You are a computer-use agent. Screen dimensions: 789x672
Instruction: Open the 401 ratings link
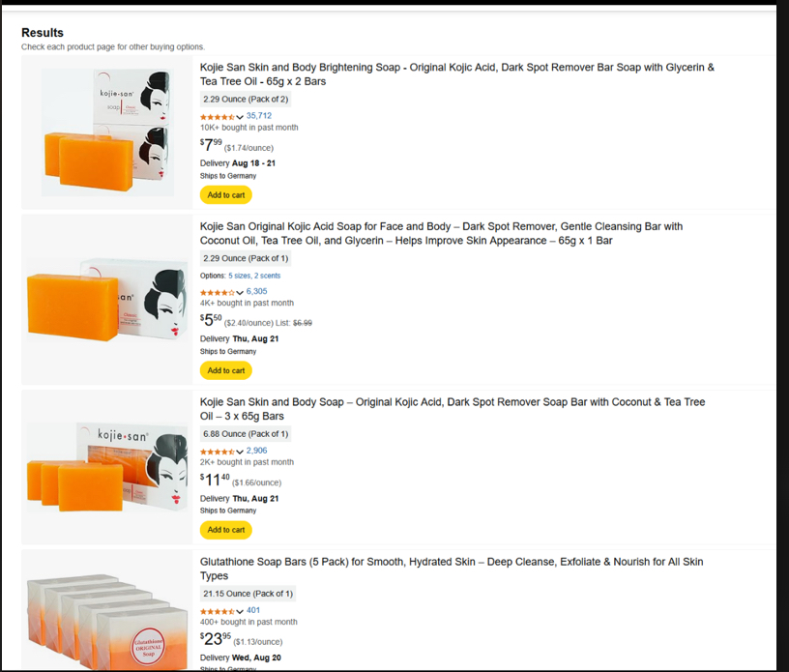[x=253, y=610]
